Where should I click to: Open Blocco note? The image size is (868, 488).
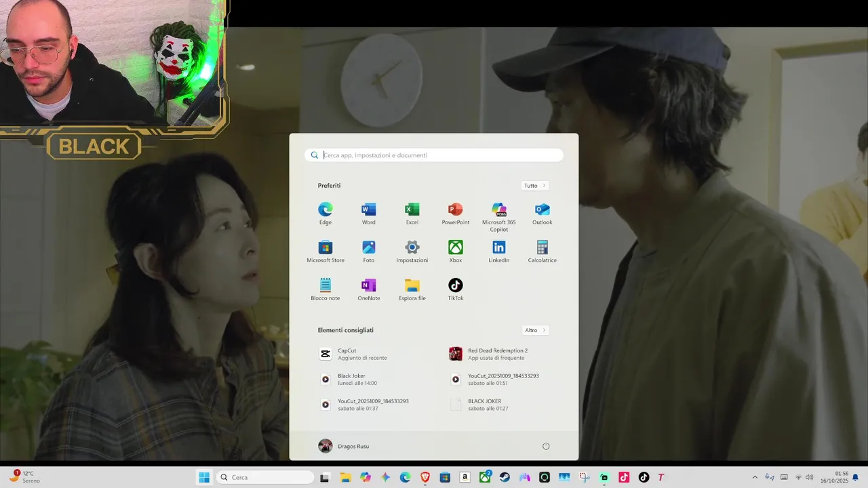tap(325, 289)
